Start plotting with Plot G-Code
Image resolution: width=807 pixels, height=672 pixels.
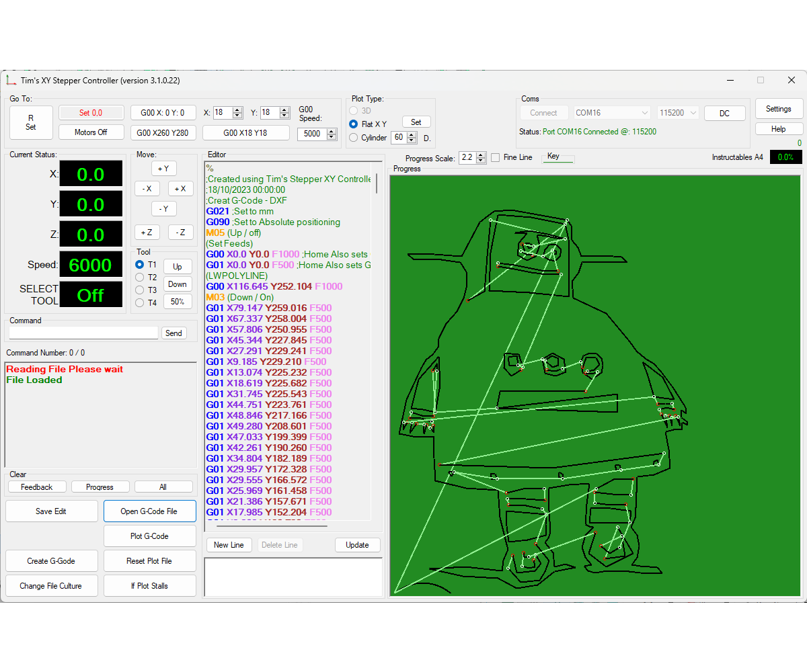[149, 536]
